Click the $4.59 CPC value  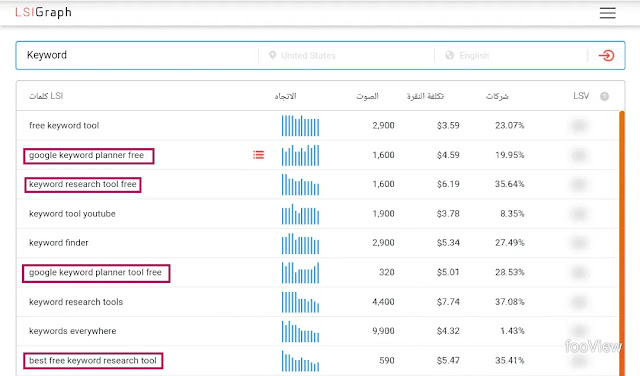(448, 155)
